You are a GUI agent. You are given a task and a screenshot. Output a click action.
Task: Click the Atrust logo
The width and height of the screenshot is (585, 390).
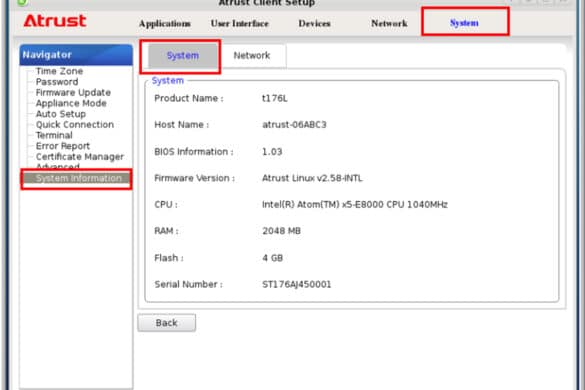[x=54, y=21]
